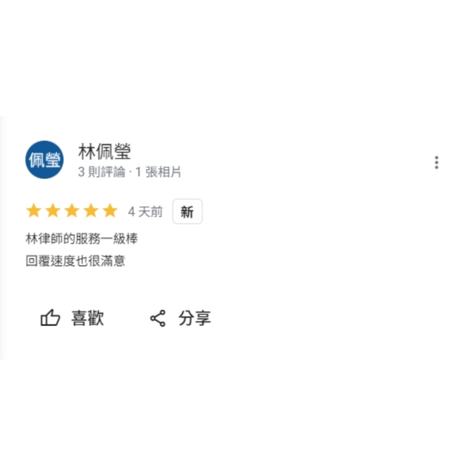Click the 3 則評論 review count text
The width and height of the screenshot is (476, 476).
(x=101, y=172)
